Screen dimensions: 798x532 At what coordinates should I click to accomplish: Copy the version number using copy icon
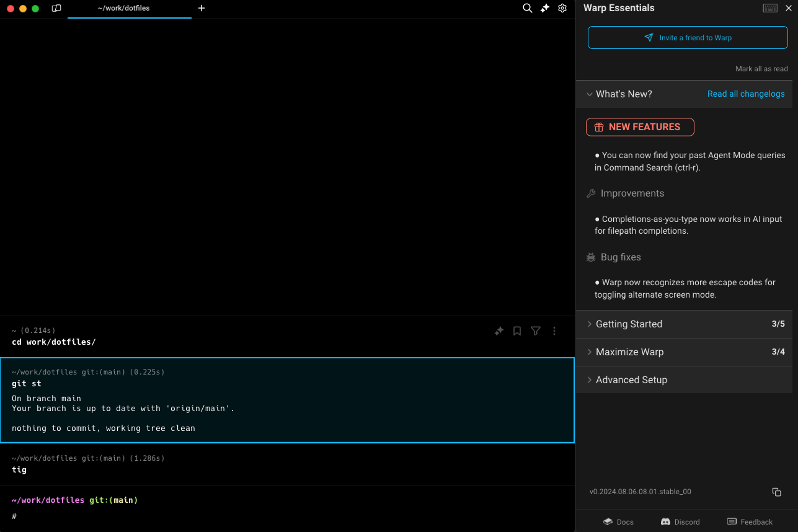coord(776,492)
